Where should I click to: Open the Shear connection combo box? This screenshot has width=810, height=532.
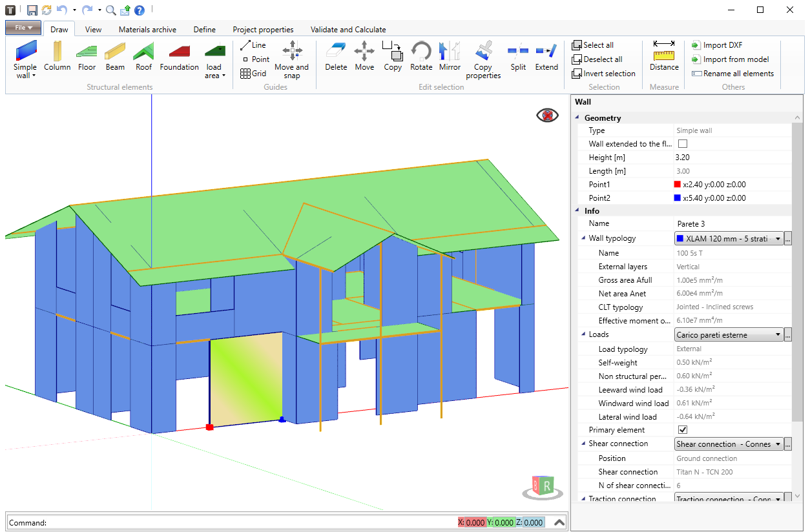click(729, 444)
